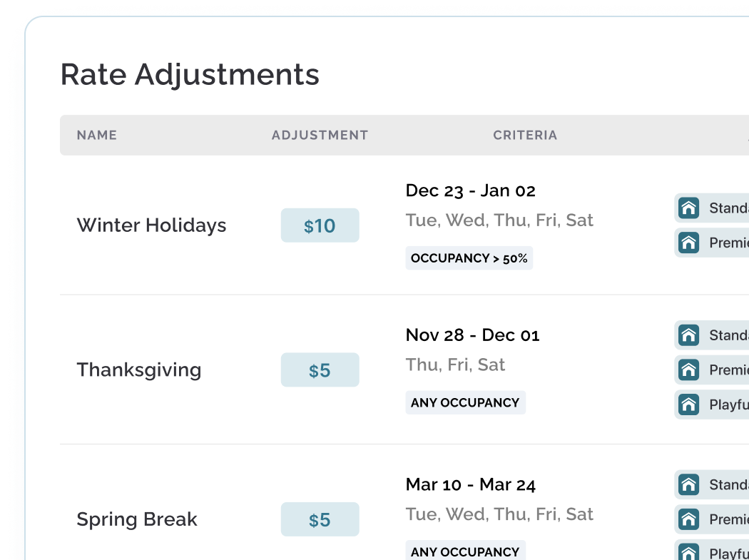The image size is (749, 560).
Task: Sort by the NAME column header
Action: point(97,136)
